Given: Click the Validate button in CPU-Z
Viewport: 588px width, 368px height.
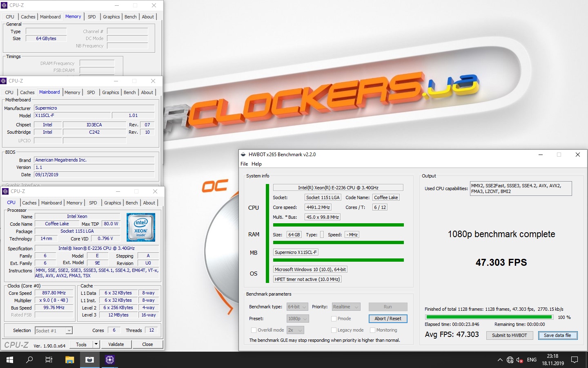Looking at the screenshot, I should 116,344.
